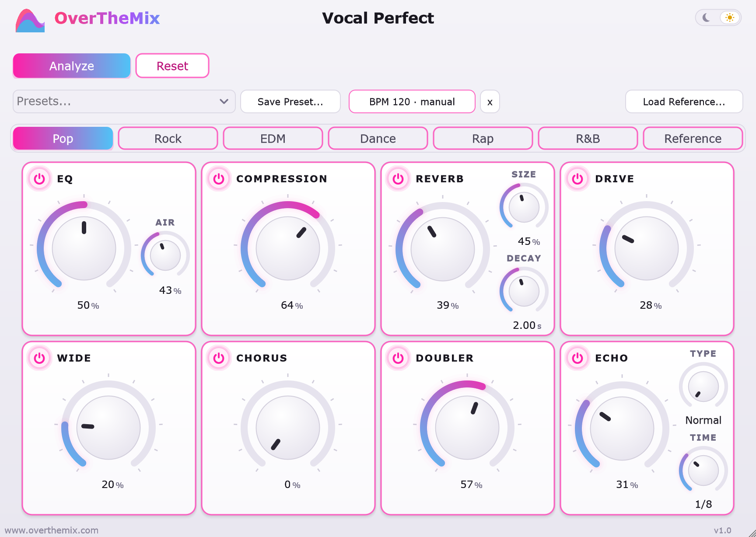Choose the Dance genre tab
756x537 pixels.
(x=378, y=139)
